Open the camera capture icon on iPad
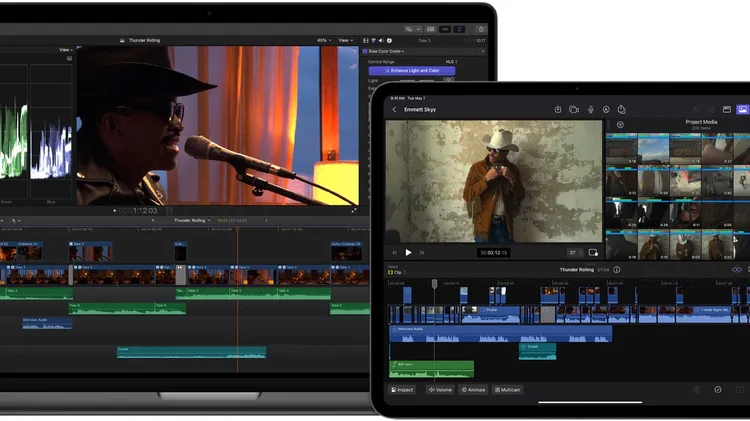 (x=574, y=110)
